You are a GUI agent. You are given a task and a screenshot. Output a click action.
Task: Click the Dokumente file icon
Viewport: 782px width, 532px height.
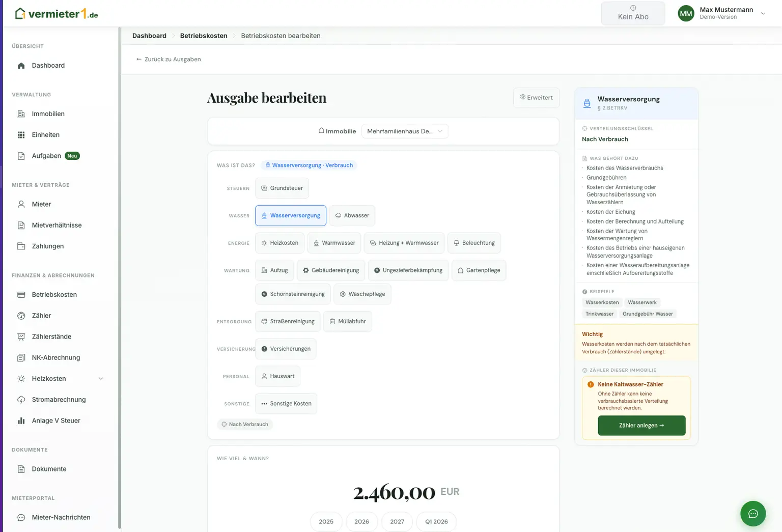pyautogui.click(x=21, y=469)
